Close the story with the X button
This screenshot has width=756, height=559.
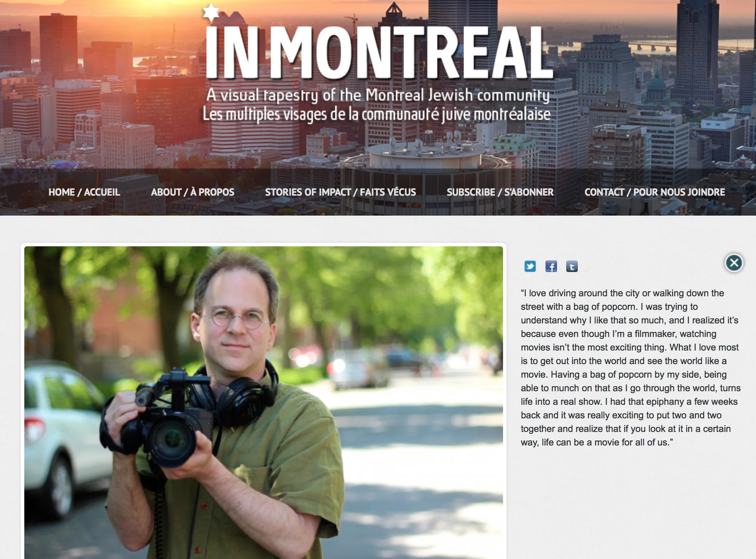[734, 263]
